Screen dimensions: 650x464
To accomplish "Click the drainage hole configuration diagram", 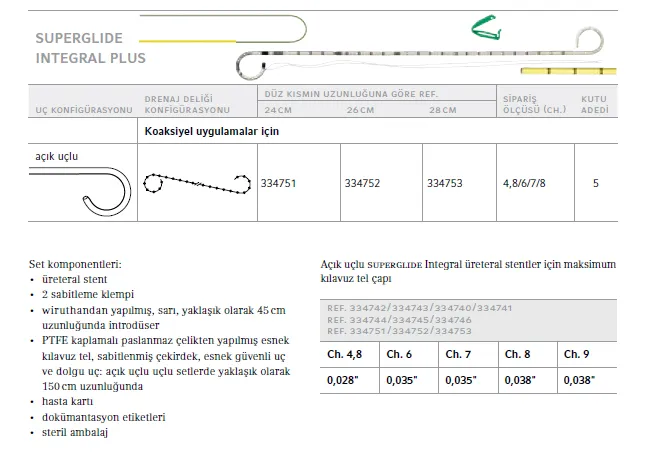I will pyautogui.click(x=196, y=184).
